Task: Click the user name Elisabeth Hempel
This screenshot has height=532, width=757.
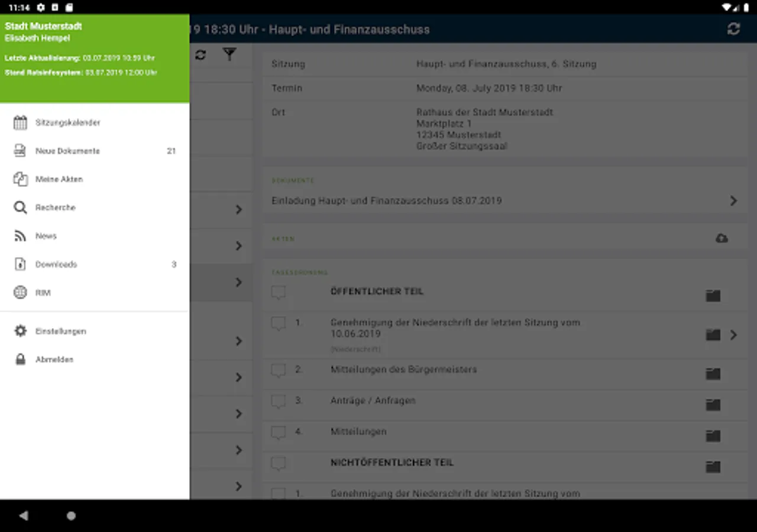Action: pos(37,38)
